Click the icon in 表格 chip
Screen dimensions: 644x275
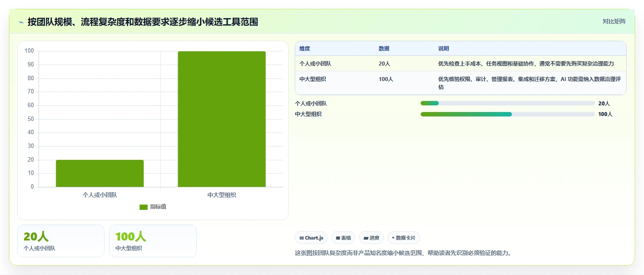[338, 238]
